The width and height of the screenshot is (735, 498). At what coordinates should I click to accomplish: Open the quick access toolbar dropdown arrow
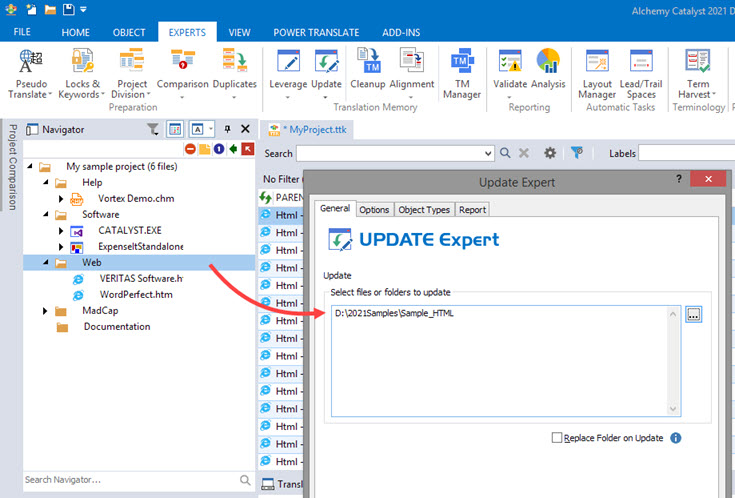83,9
